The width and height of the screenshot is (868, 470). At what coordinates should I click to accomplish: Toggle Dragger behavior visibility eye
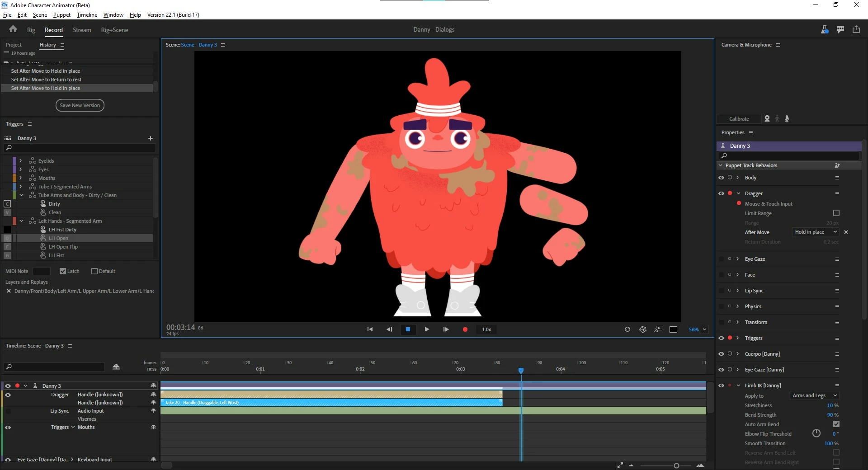pyautogui.click(x=721, y=193)
